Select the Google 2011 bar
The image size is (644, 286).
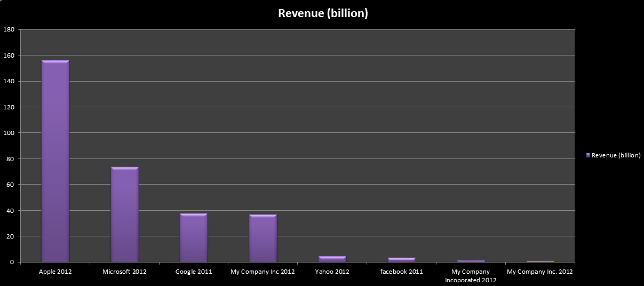[x=194, y=237]
